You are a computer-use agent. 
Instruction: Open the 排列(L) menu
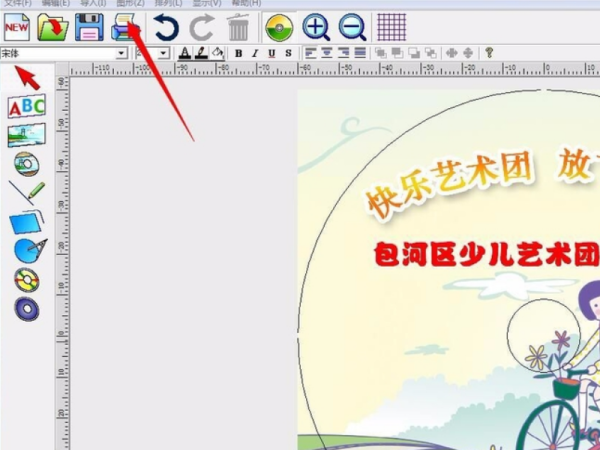coord(168,3)
